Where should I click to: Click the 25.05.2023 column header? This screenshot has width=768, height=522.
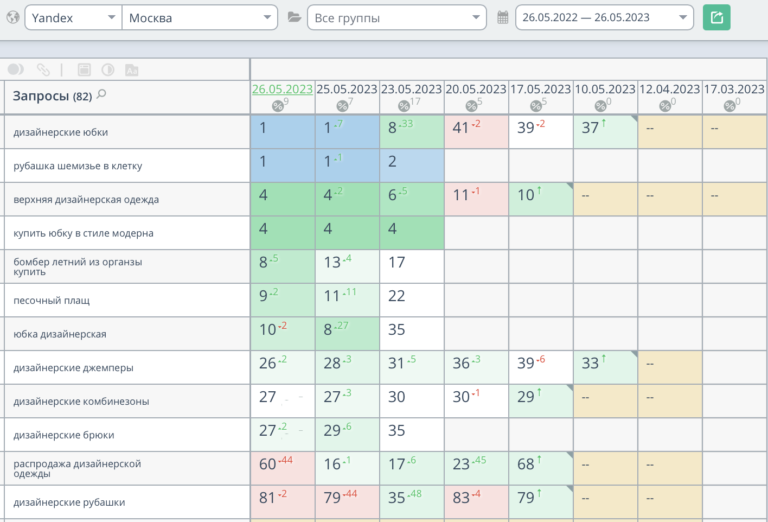click(x=346, y=89)
